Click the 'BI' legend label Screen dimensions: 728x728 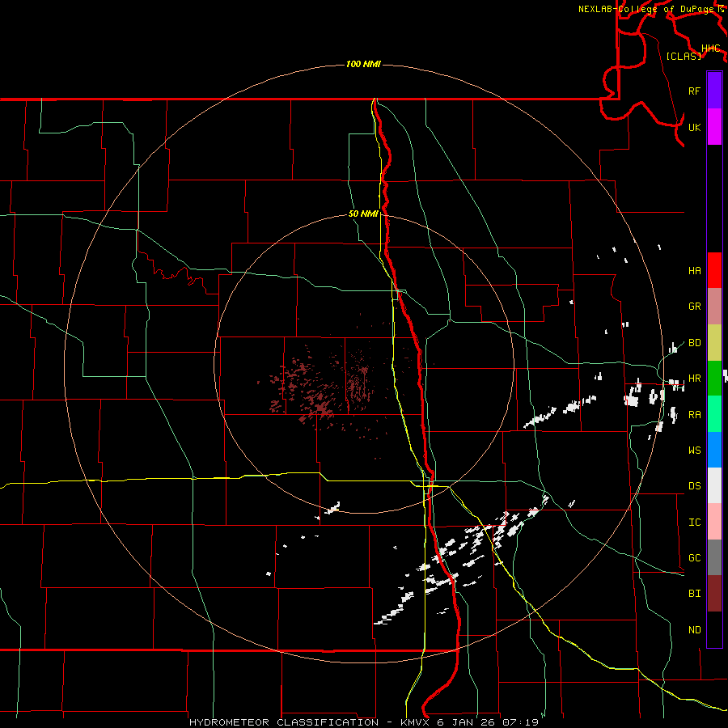(695, 594)
